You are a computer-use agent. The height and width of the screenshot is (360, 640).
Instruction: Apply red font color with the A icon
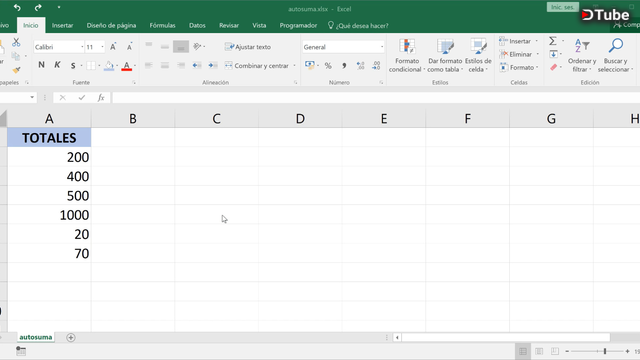click(127, 65)
